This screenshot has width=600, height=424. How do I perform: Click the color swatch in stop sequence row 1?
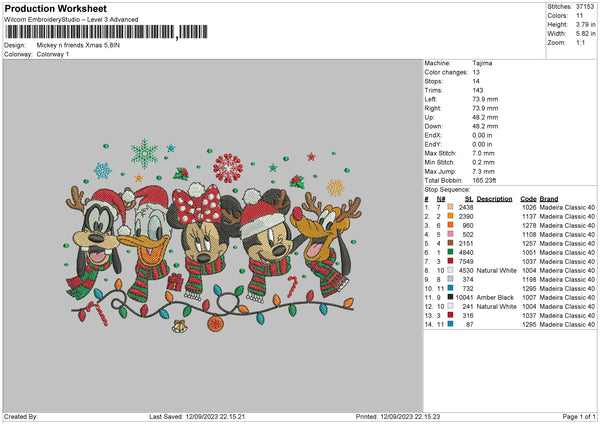pyautogui.click(x=450, y=207)
